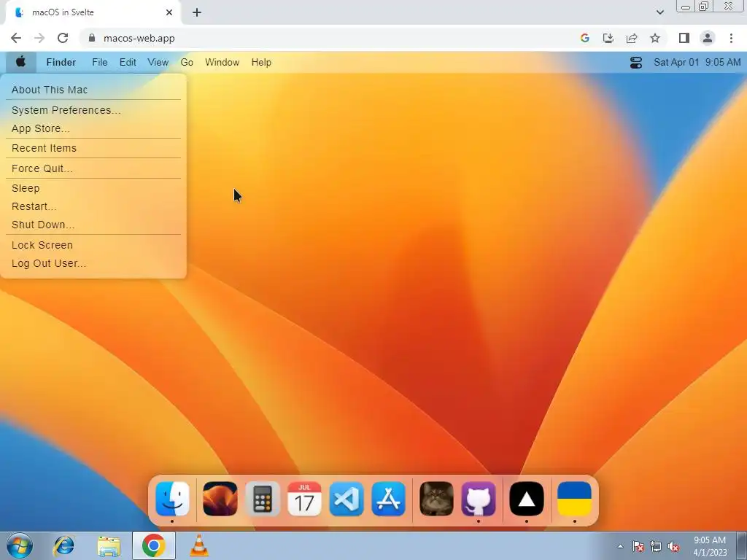Click the Chrome icon in the taskbar
747x560 pixels.
pos(153,545)
